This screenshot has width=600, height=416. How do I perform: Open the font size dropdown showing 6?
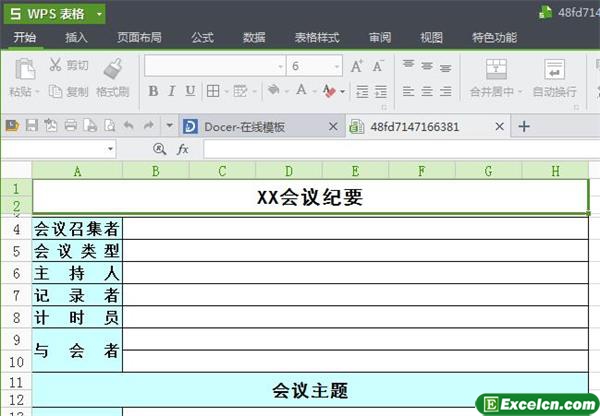(336, 66)
